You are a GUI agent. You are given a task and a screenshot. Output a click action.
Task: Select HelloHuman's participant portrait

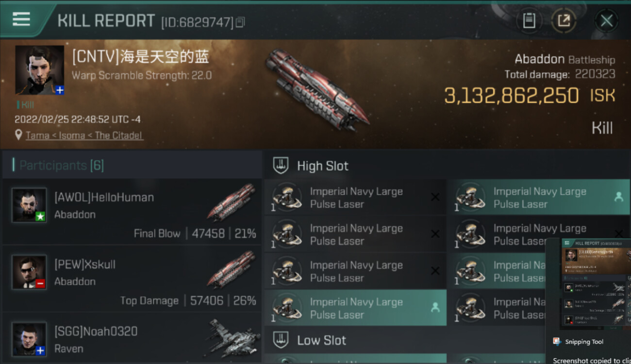point(29,205)
